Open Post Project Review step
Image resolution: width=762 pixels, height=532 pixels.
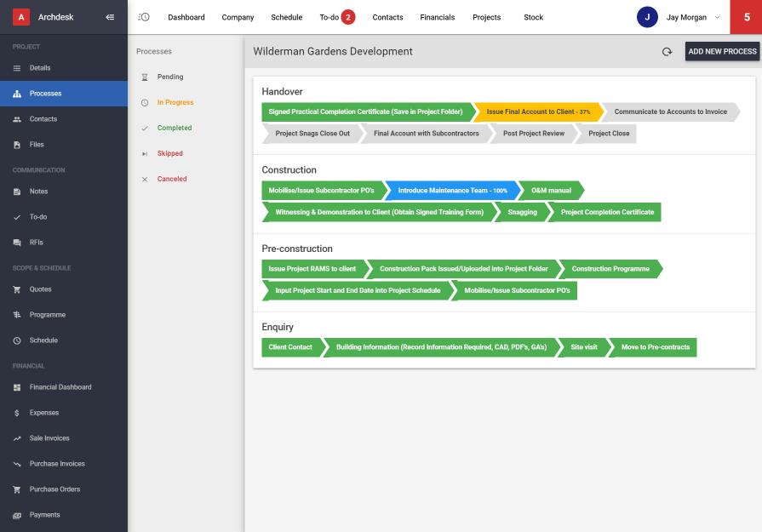click(534, 134)
